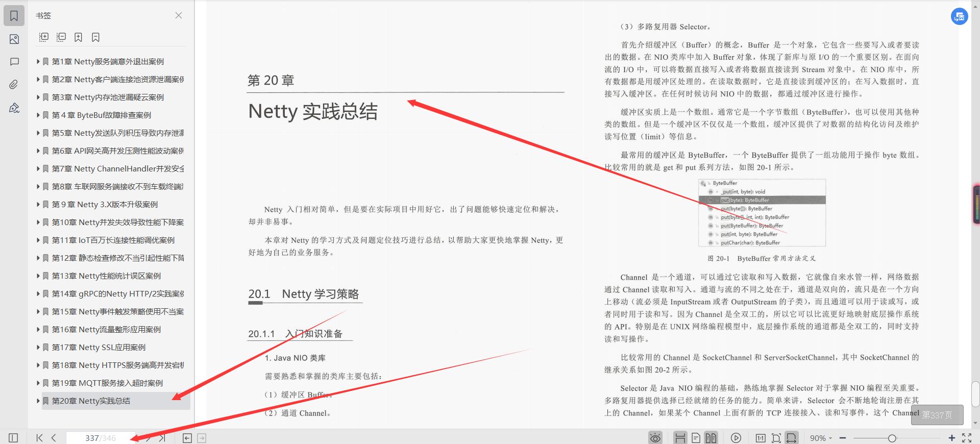Open the thumbnails sidebar panel icon
980x444 pixels.
click(x=14, y=39)
